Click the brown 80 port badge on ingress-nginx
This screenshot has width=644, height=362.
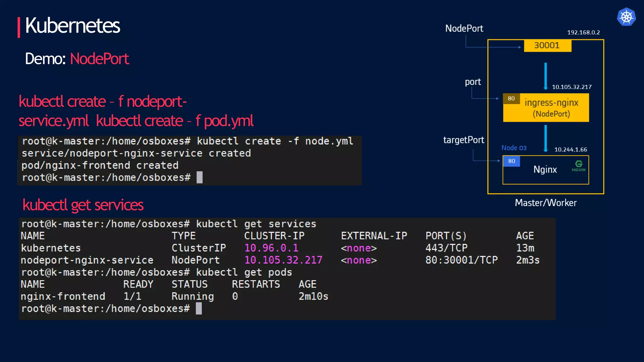tap(511, 98)
